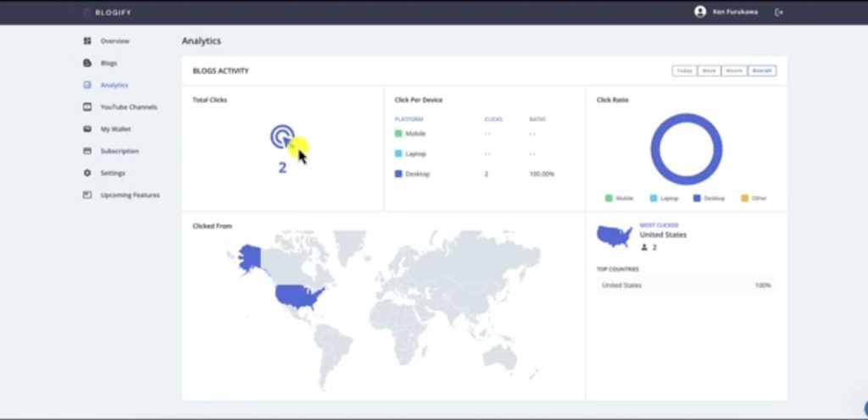The image size is (868, 420).
Task: Switch activity filter to Week
Action: [709, 71]
